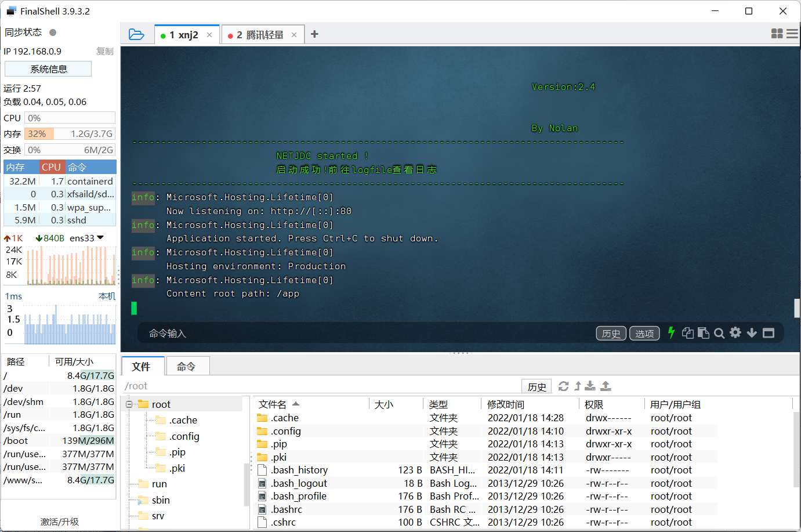The height and width of the screenshot is (532, 801).
Task: Click the 交换 swap usage bar
Action: [x=70, y=150]
